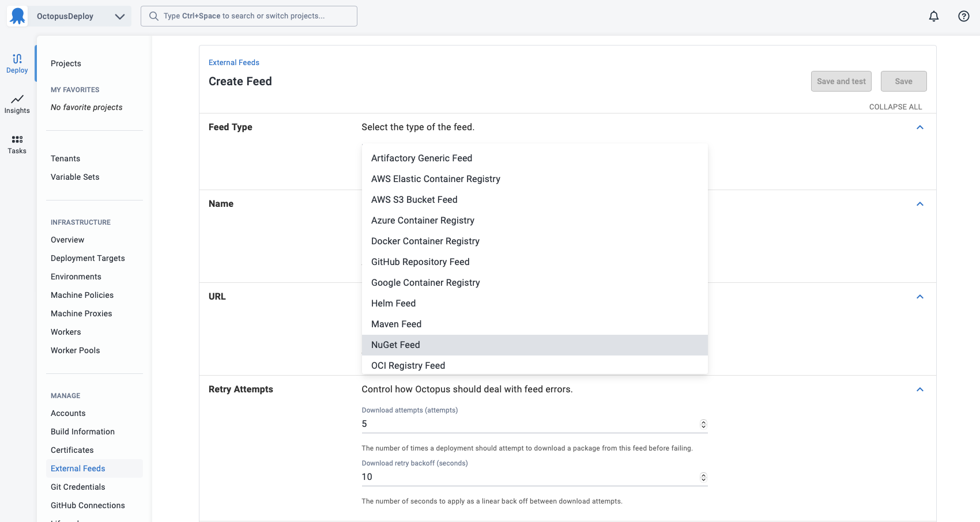Select the Deploy sidebar icon
Viewport: 980px width, 522px height.
coord(17,63)
